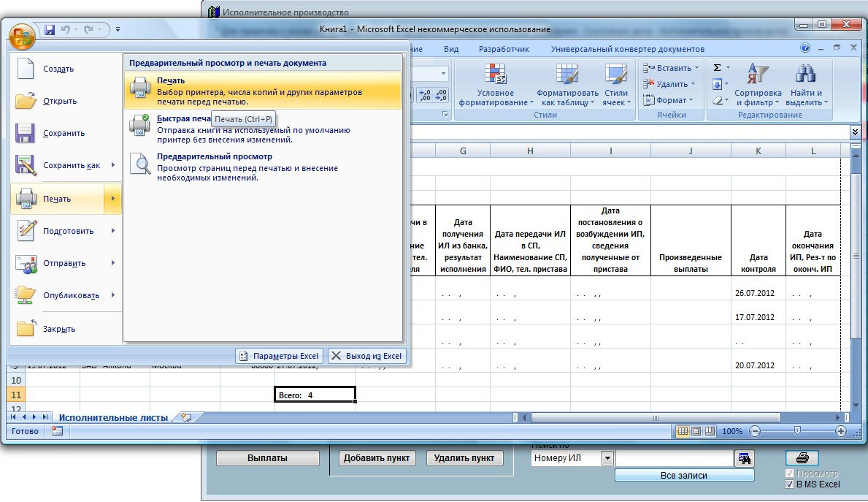
Task: Click the printer icon button above Просмотр
Action: click(x=802, y=458)
